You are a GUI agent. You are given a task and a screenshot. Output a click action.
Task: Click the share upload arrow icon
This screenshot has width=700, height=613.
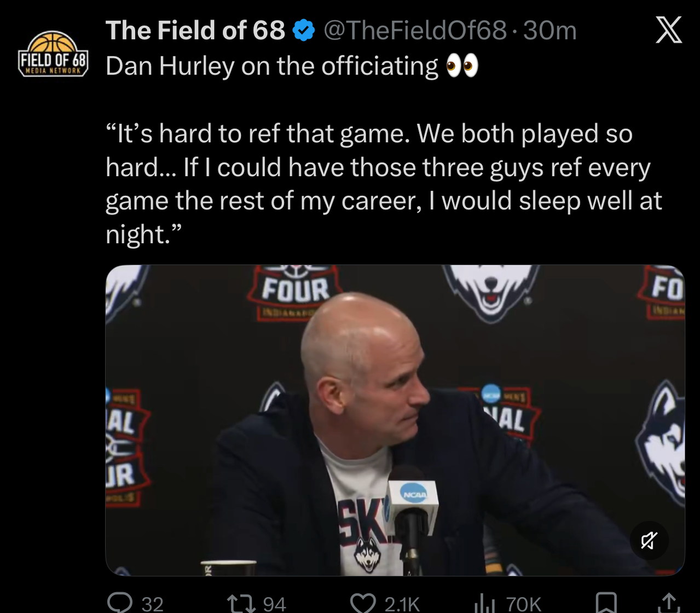pyautogui.click(x=668, y=603)
